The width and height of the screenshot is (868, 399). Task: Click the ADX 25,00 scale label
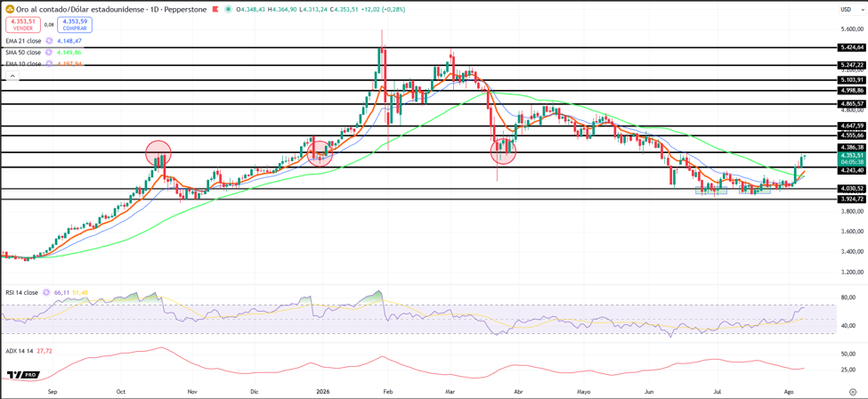pyautogui.click(x=847, y=370)
